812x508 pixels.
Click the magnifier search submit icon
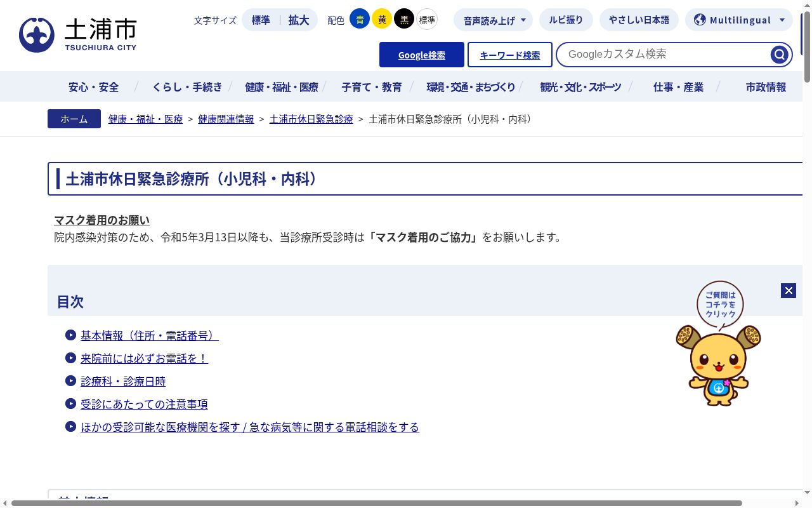coord(779,55)
